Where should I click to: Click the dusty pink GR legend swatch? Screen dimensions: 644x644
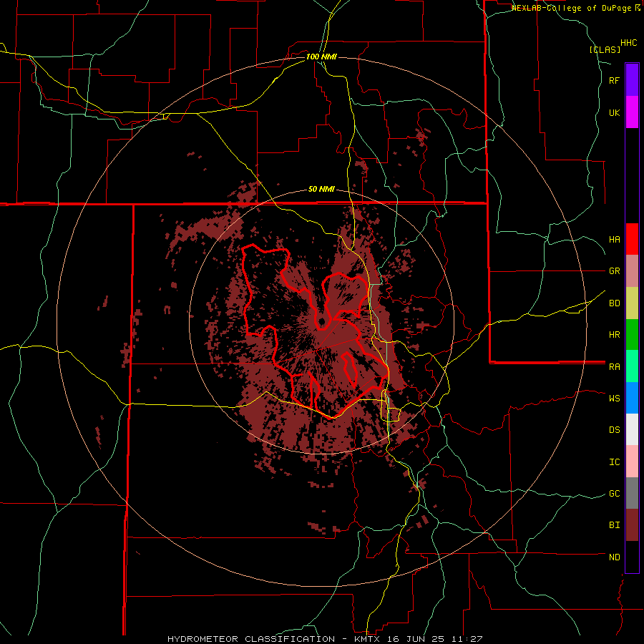632,270
